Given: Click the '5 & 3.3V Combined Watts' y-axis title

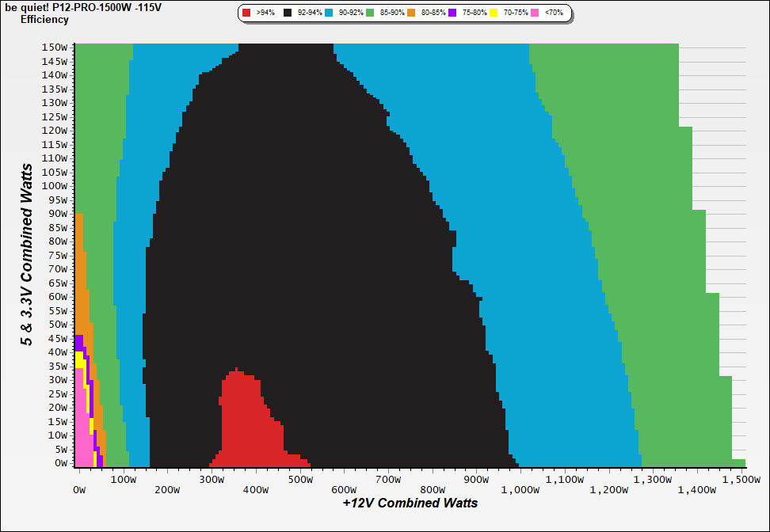Looking at the screenshot, I should point(27,253).
